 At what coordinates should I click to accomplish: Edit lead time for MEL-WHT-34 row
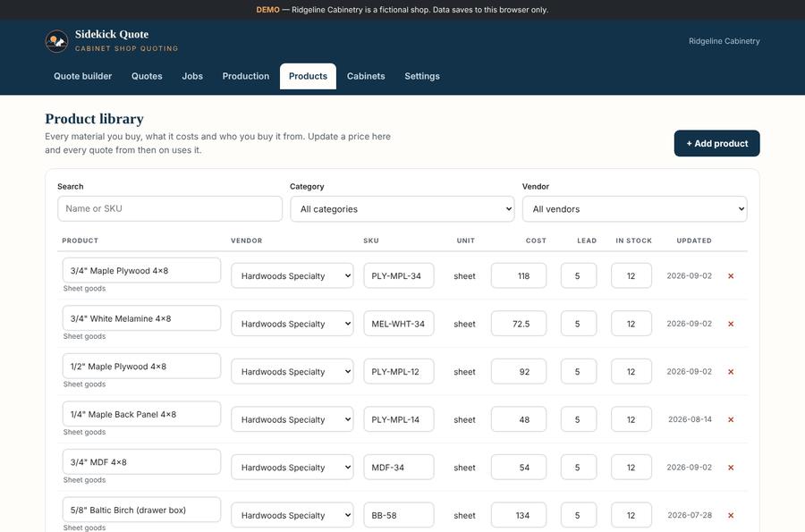579,324
